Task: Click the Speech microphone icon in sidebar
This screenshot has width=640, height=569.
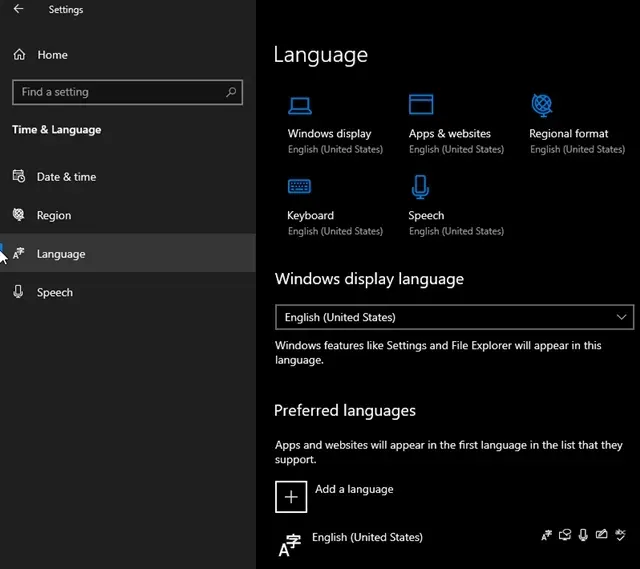Action: [x=18, y=291]
